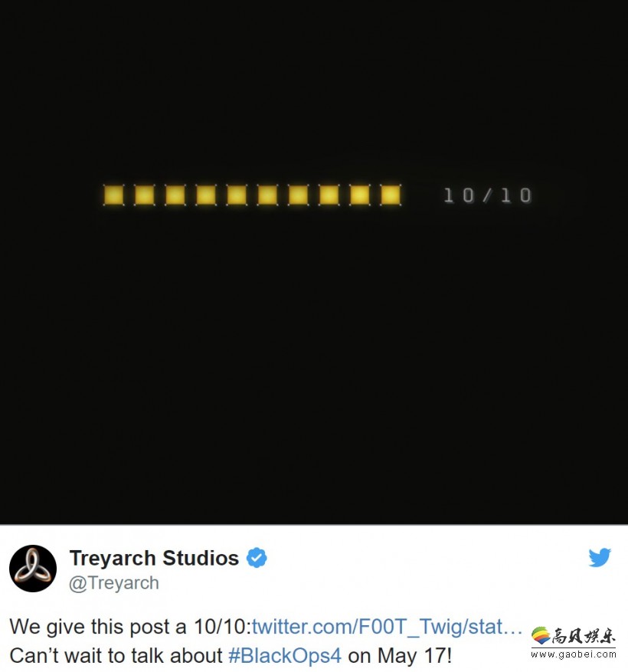Click the Twitter bird logo icon

click(x=600, y=558)
